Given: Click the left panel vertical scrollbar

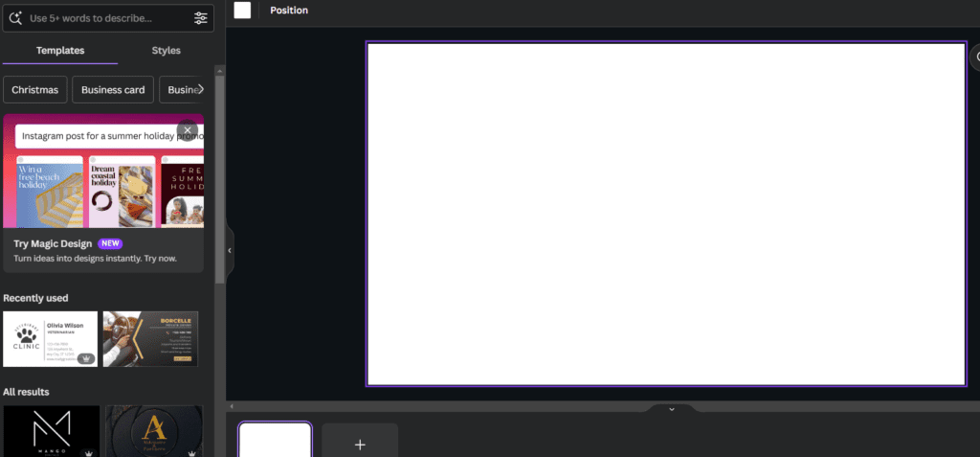Looking at the screenshot, I should [x=219, y=179].
